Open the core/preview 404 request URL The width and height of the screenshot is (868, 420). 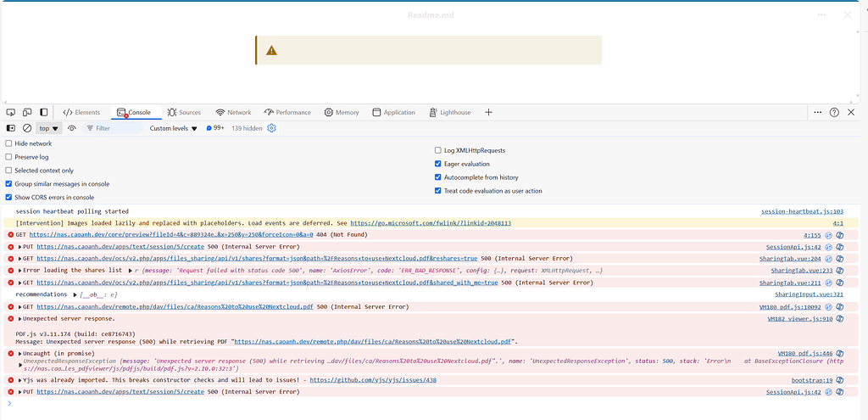pyautogui.click(x=171, y=235)
